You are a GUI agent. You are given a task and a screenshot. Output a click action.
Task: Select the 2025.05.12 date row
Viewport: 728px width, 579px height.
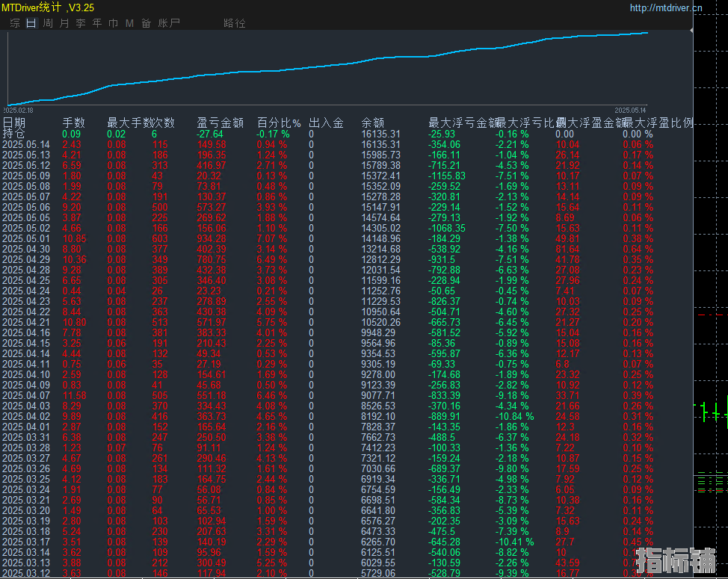pos(26,165)
